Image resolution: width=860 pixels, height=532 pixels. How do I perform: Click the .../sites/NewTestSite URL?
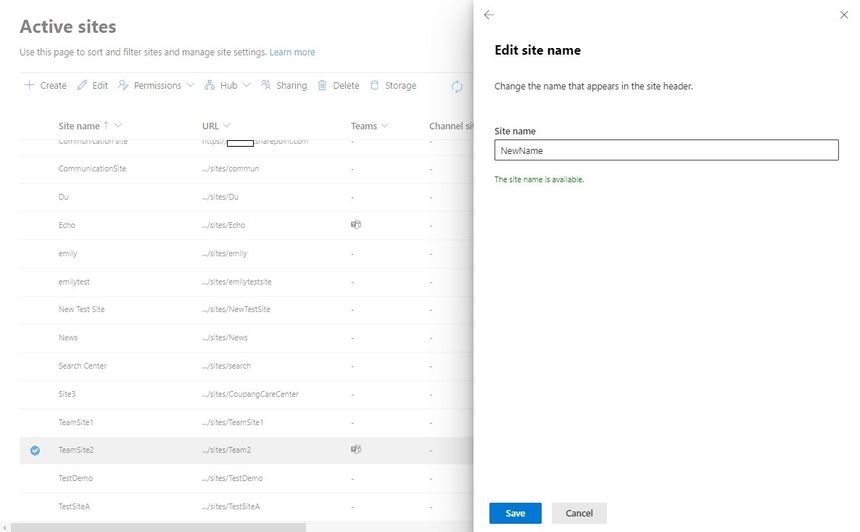(236, 309)
